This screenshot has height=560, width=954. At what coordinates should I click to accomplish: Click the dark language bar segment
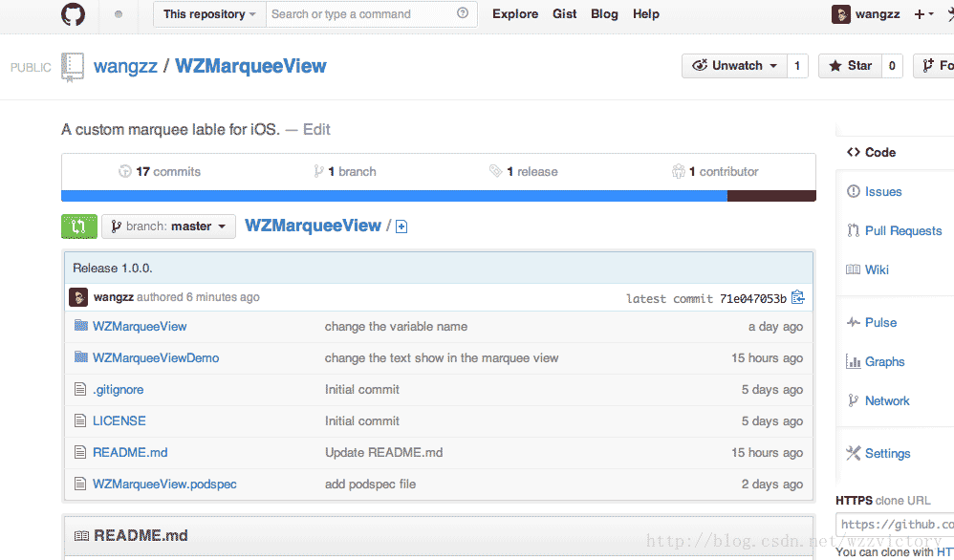(x=771, y=196)
